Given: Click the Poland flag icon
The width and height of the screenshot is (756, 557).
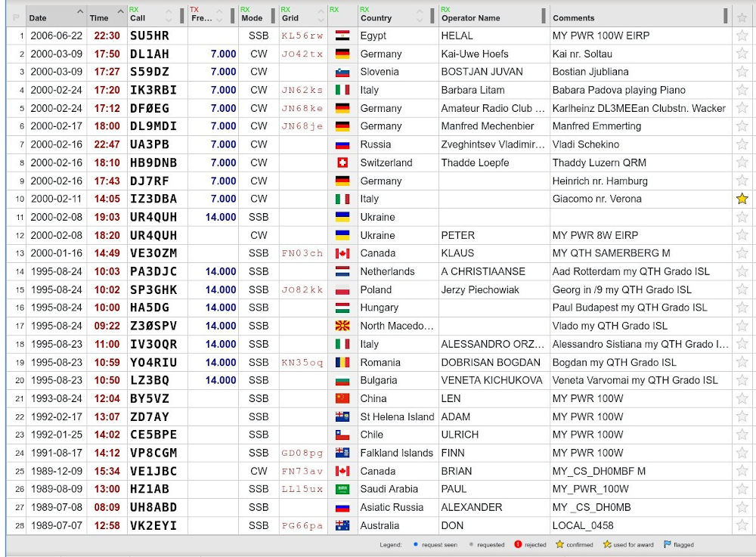Looking at the screenshot, I should 342,289.
